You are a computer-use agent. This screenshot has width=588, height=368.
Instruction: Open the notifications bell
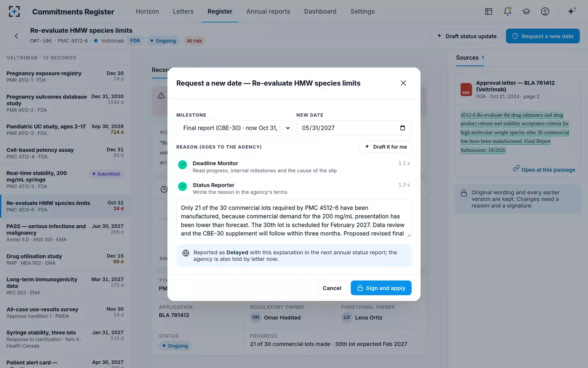508,11
